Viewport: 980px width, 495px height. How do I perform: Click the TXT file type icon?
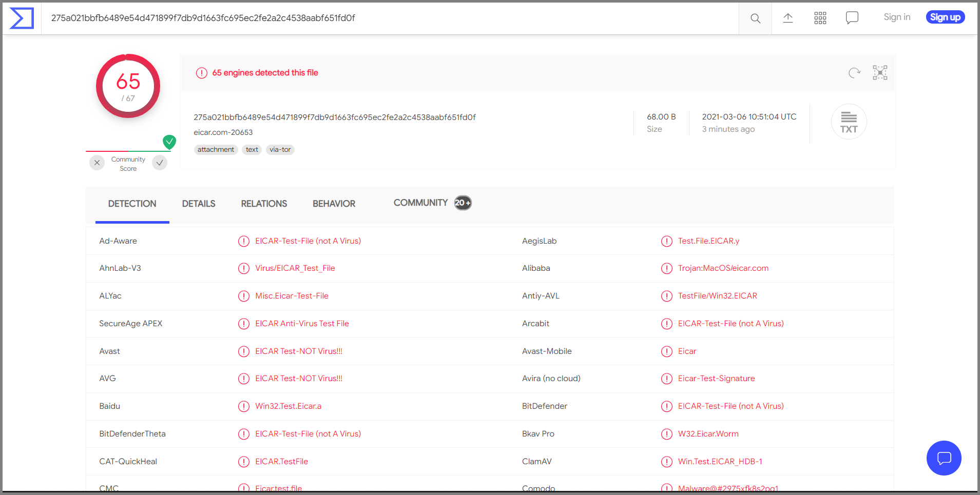pyautogui.click(x=849, y=122)
